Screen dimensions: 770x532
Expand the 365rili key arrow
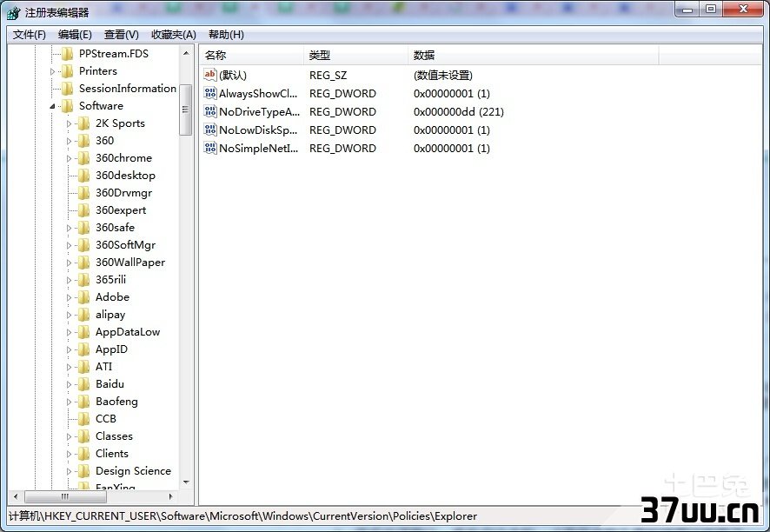[x=69, y=280]
